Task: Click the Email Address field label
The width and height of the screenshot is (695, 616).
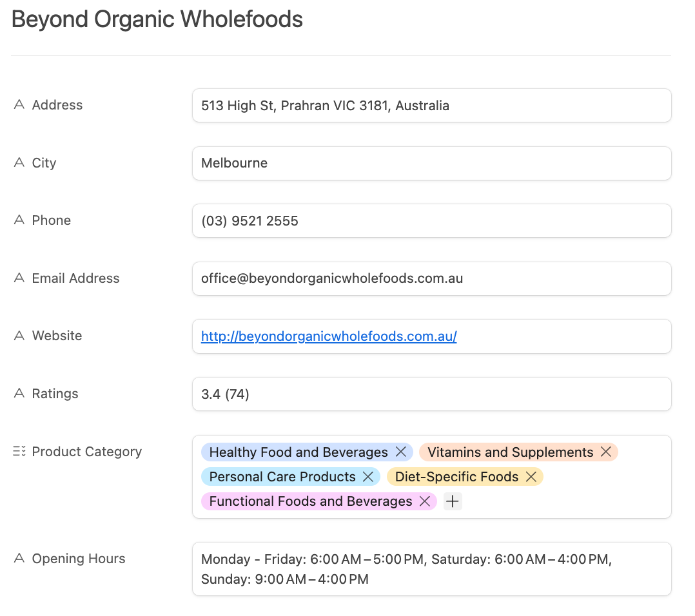Action: (76, 278)
